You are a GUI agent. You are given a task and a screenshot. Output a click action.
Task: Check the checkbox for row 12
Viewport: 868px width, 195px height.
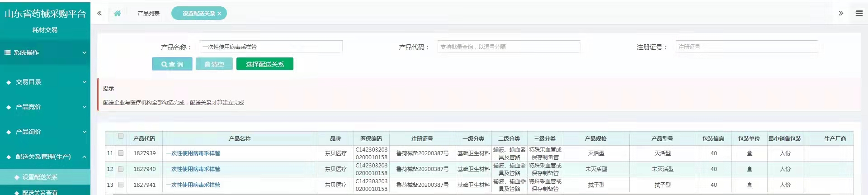(x=121, y=169)
